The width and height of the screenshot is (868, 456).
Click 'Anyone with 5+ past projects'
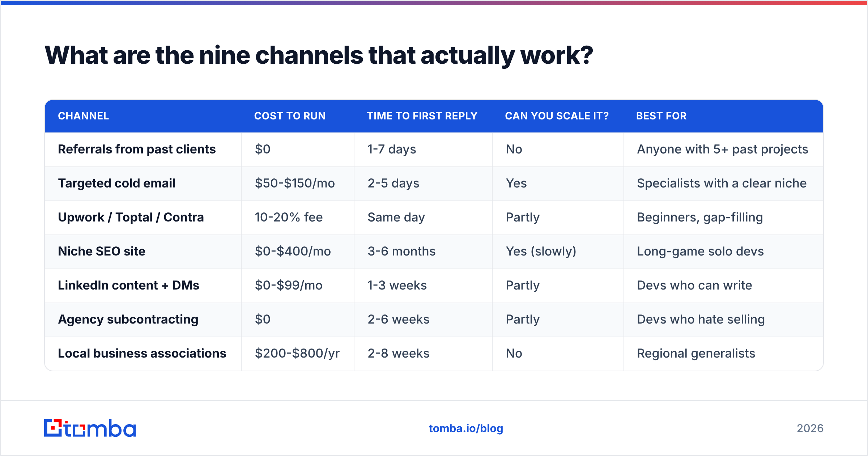723,149
